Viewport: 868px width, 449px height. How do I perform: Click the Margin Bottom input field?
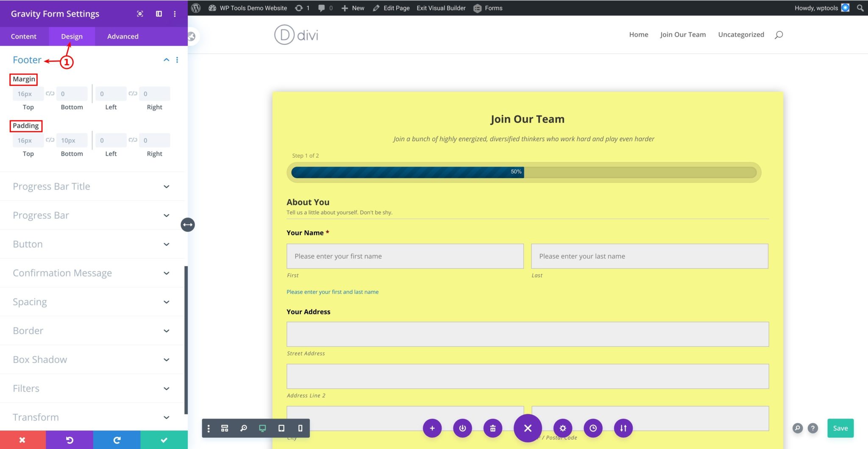tap(72, 94)
